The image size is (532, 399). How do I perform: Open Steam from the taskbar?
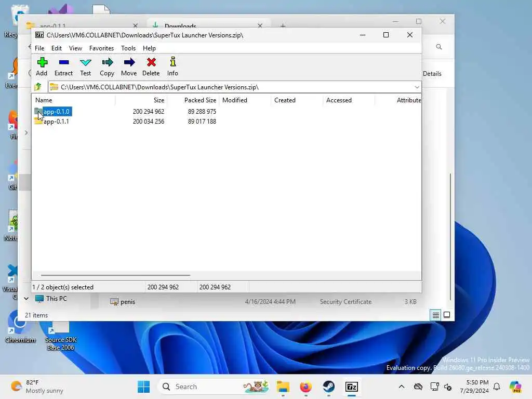(328, 387)
